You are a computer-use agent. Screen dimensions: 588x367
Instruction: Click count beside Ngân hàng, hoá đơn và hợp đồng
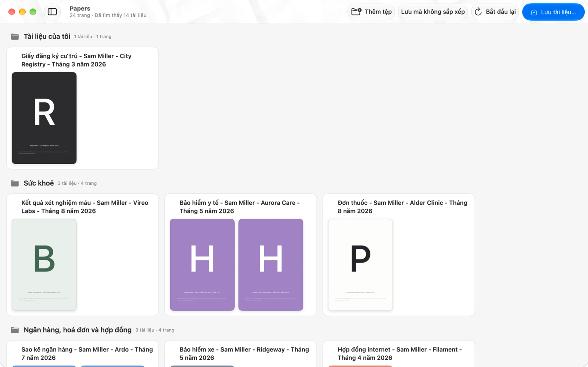coord(155,330)
